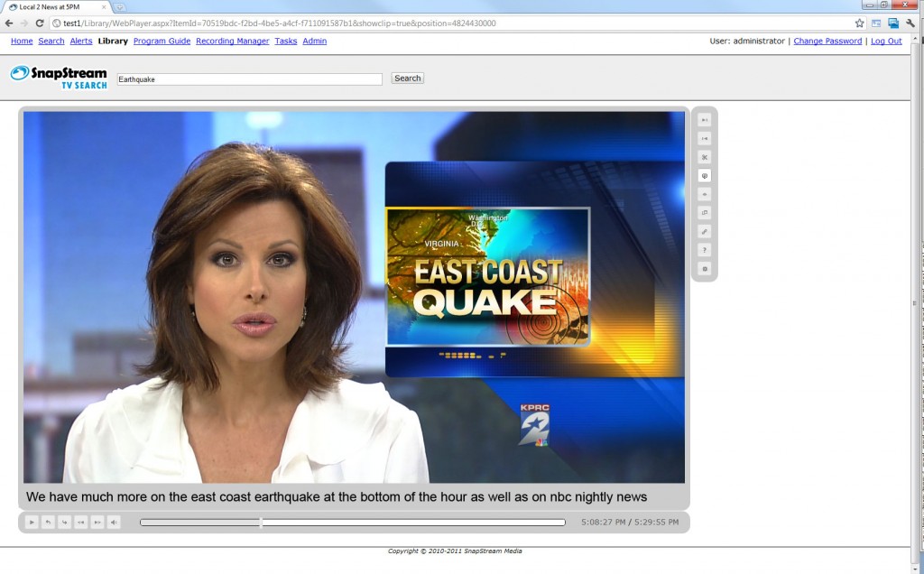Screen dimensions: 924x574
Task: Toggle the highlighted closed captions icon
Action: tap(705, 176)
